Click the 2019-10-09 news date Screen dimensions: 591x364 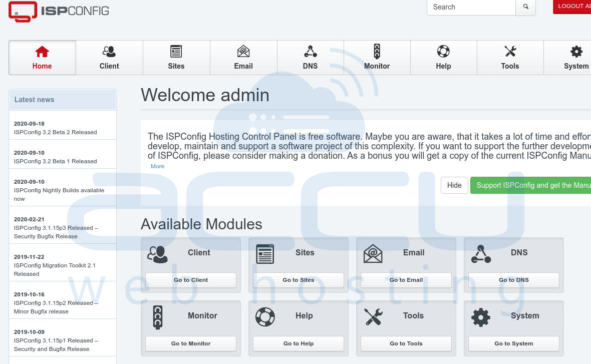pyautogui.click(x=29, y=332)
